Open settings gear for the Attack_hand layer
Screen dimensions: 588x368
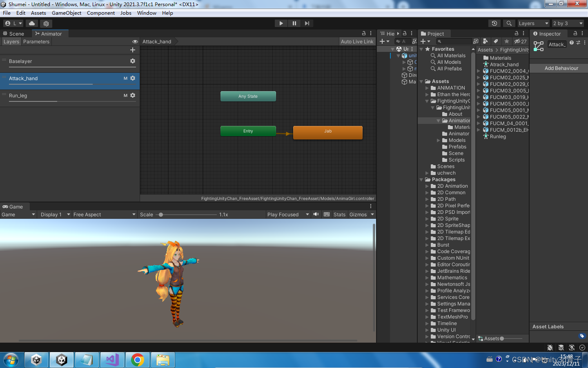coord(133,78)
